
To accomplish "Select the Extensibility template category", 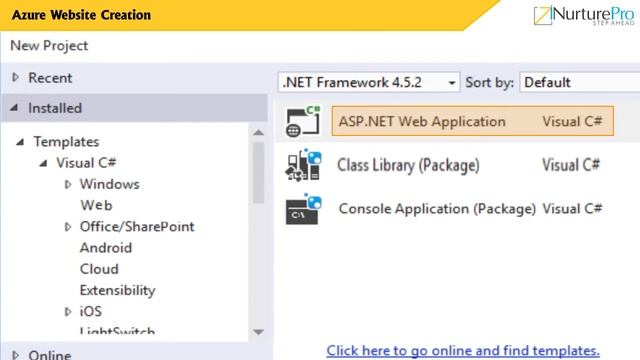I will click(118, 290).
